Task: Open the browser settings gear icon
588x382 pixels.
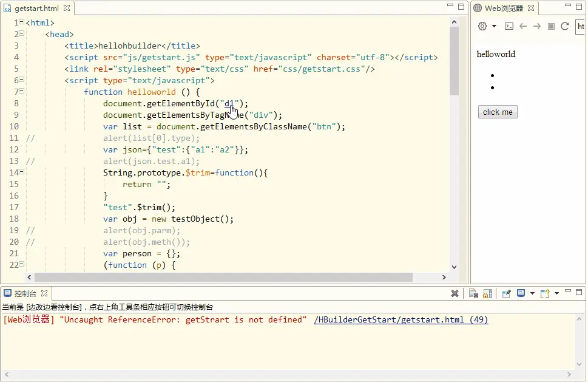Action: click(x=482, y=26)
